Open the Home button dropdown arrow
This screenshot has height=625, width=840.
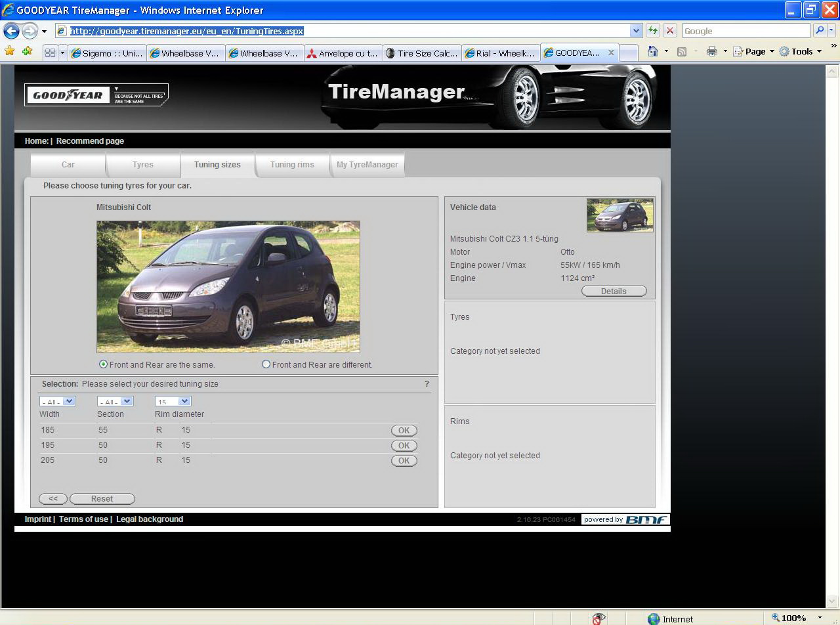click(666, 51)
